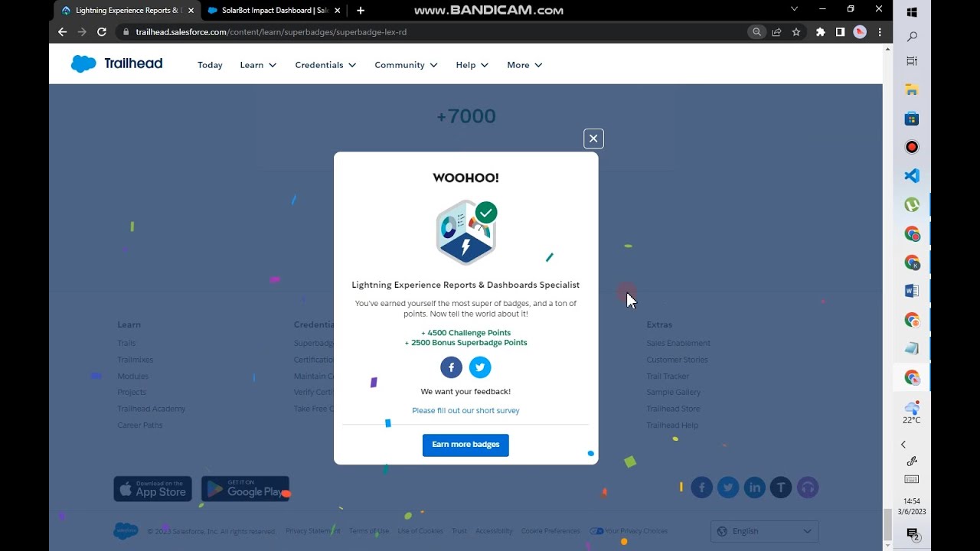Show hidden tray icons chevron
The image size is (980, 551).
[903, 445]
